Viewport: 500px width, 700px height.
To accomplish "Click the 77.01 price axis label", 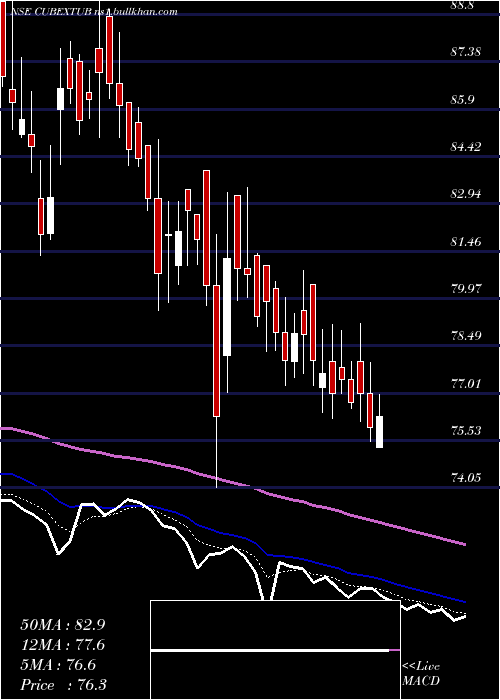I will click(x=466, y=383).
